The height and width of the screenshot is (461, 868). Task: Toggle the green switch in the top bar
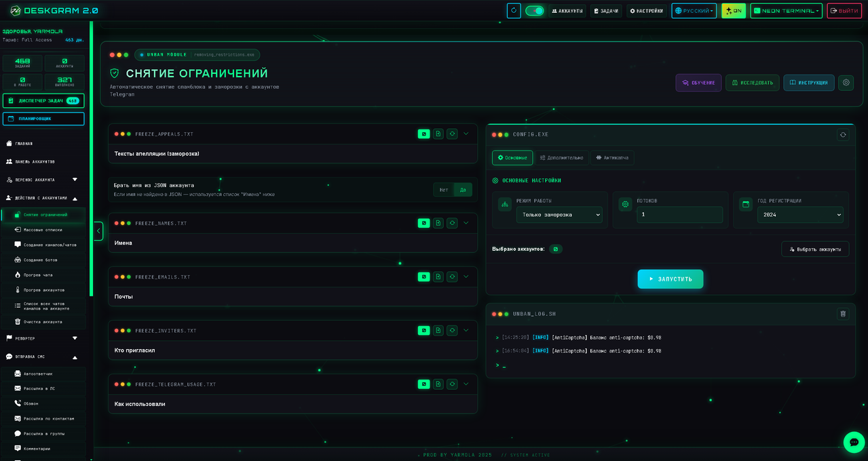click(x=534, y=11)
